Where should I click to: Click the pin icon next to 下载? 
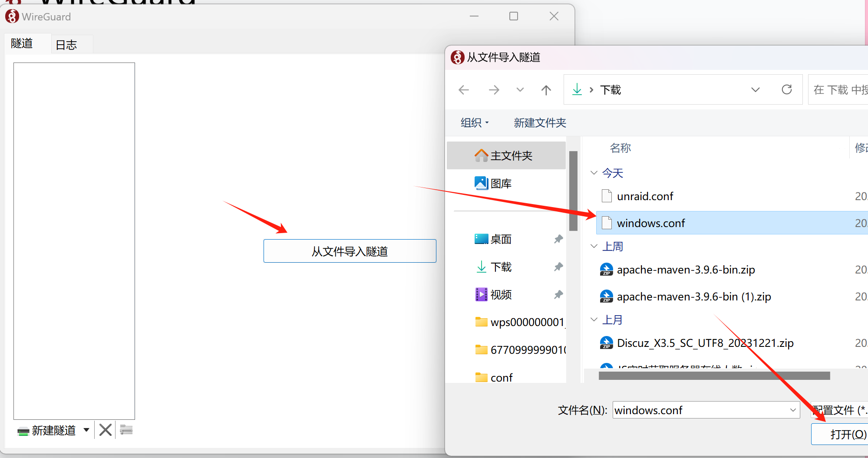coord(558,267)
